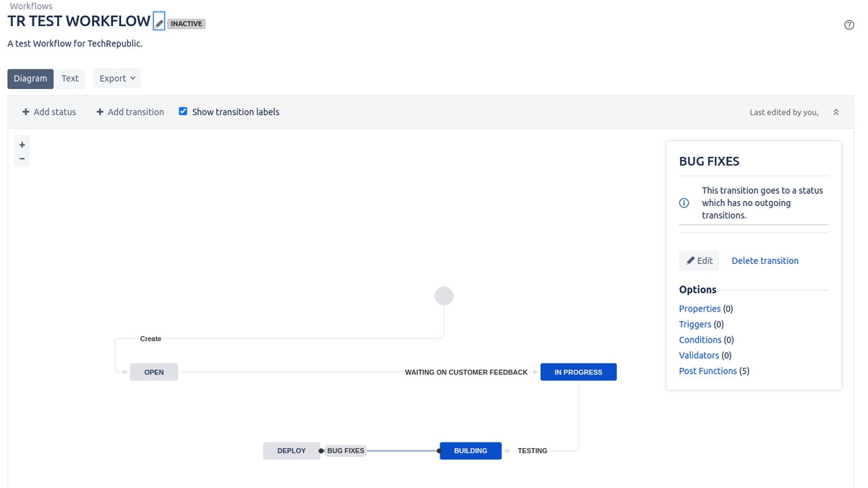The width and height of the screenshot is (868, 488).
Task: Open the Validators option link
Action: [x=699, y=356]
